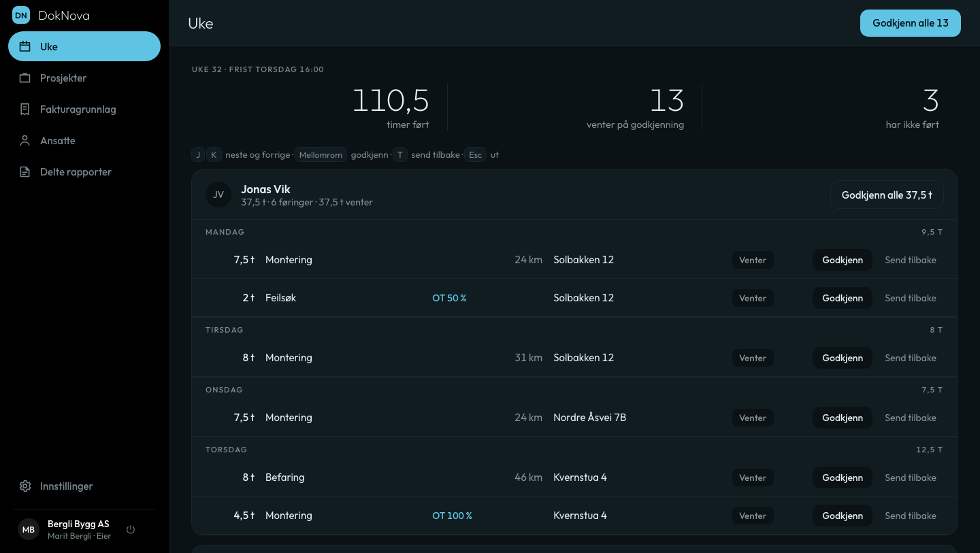The image size is (980, 553).
Task: Approve Monday's 7,5 t Montering entry
Action: pos(843,260)
